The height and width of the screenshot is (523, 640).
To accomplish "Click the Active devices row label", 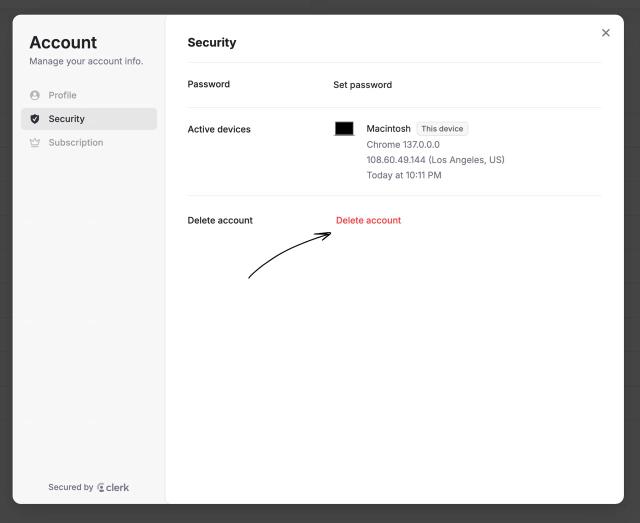I will [219, 129].
